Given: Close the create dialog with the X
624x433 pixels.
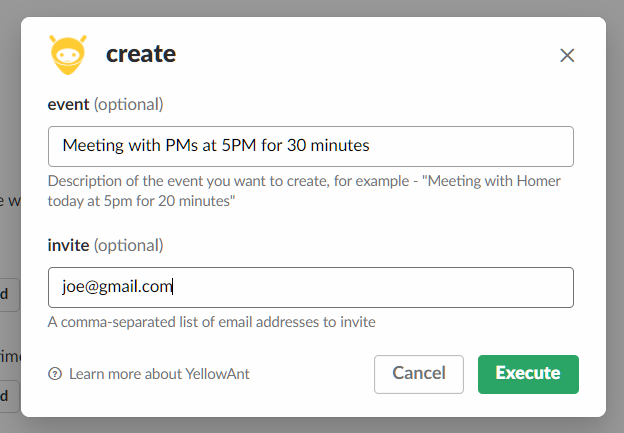Looking at the screenshot, I should (x=567, y=55).
